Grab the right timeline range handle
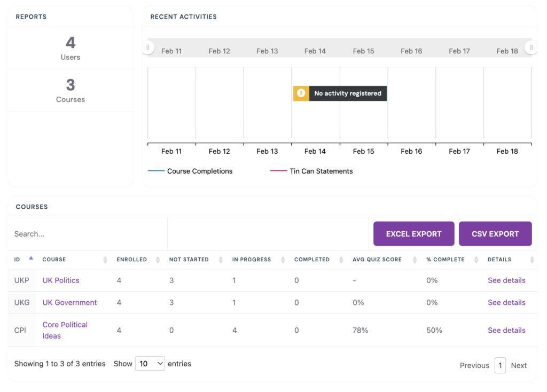 532,48
